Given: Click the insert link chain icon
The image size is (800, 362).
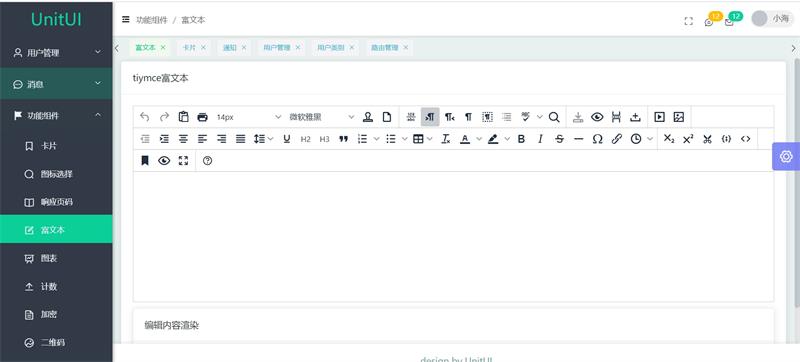Looking at the screenshot, I should [x=616, y=139].
